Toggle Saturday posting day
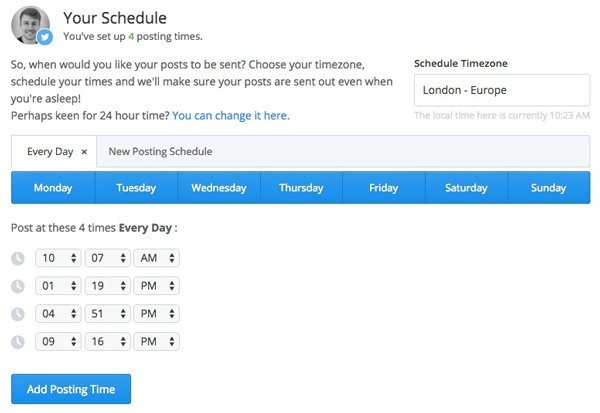This screenshot has height=413, width=600. (466, 188)
